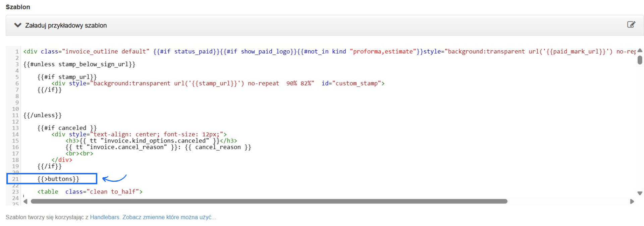The width and height of the screenshot is (644, 226).
Task: Click Załaduj przykładowy szablon header label
Action: (66, 25)
